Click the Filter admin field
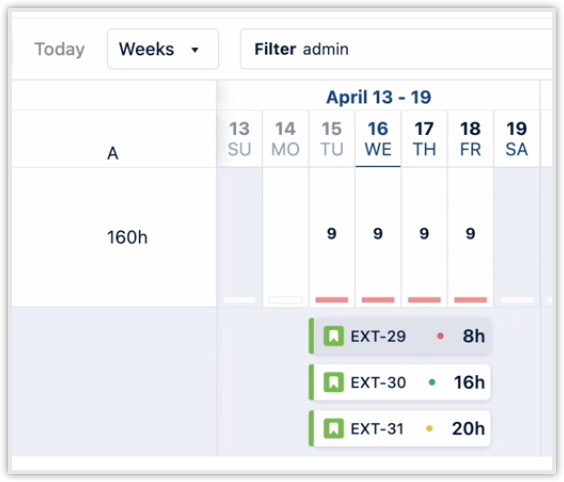The height and width of the screenshot is (482, 564). click(396, 49)
